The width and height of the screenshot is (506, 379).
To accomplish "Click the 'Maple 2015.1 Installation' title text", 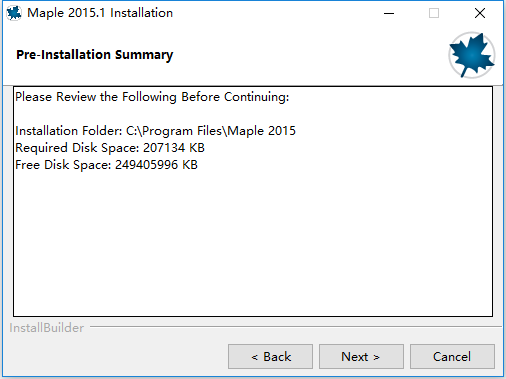I will tap(100, 13).
